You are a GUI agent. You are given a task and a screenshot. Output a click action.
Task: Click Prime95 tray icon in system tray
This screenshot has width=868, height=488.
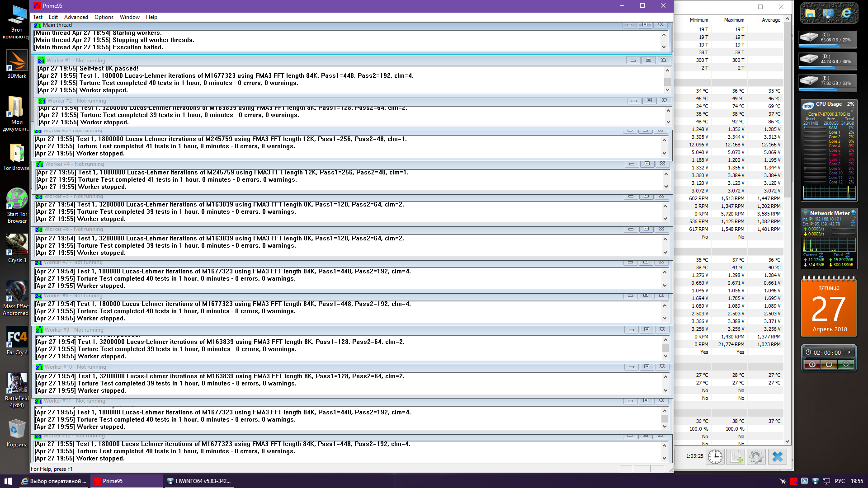point(793,481)
